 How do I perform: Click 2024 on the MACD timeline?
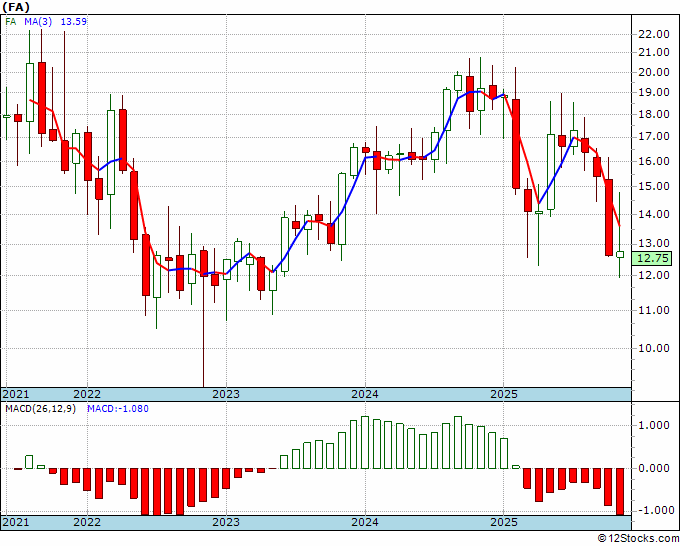click(365, 522)
